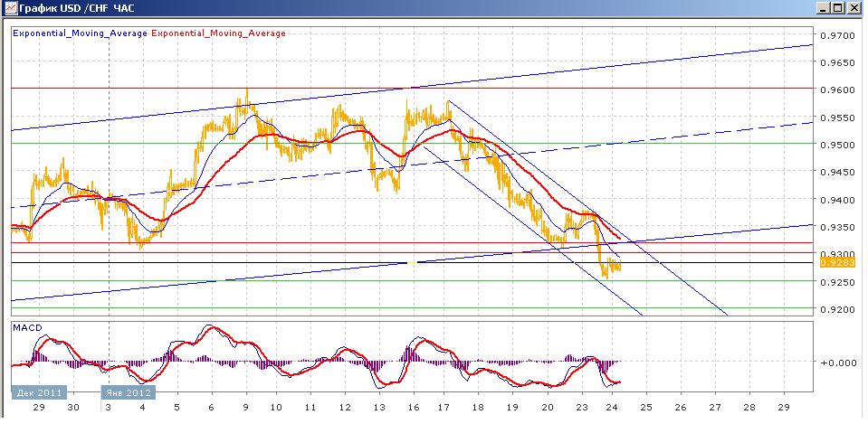The image size is (868, 424).
Task: Select the red Exponential_Moving_Average legend label
Action: [218, 33]
